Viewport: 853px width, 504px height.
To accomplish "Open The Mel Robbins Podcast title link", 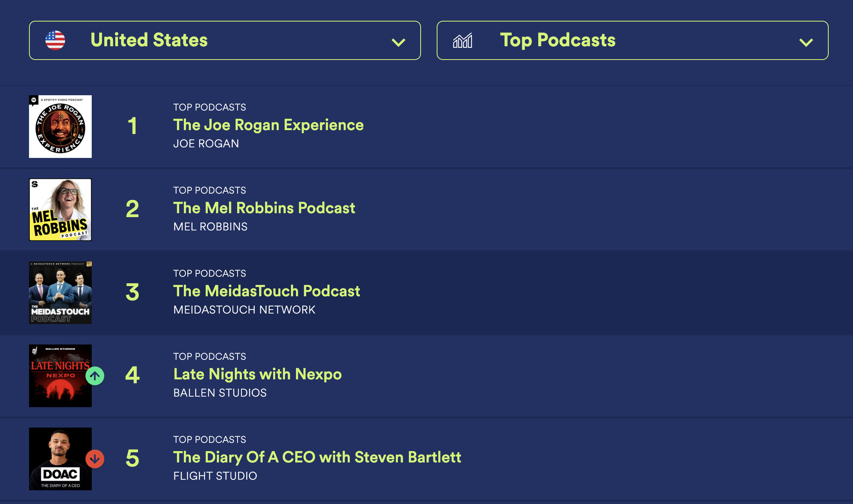I will pyautogui.click(x=264, y=208).
